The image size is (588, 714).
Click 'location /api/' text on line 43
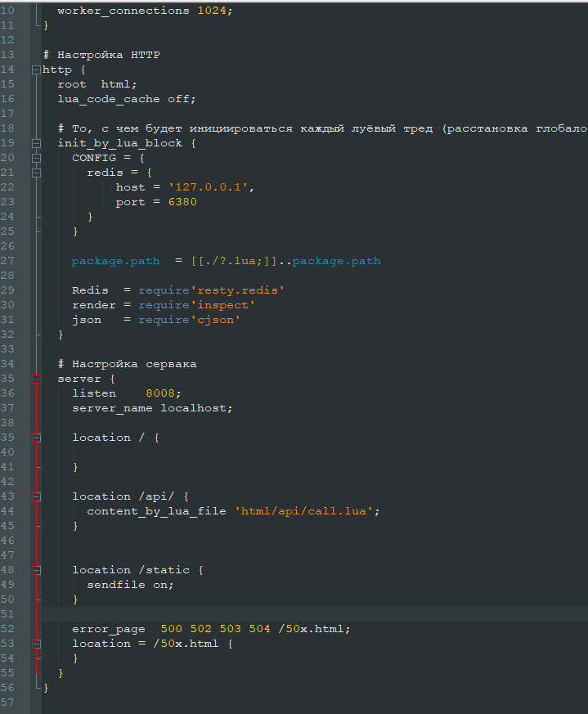coord(123,496)
